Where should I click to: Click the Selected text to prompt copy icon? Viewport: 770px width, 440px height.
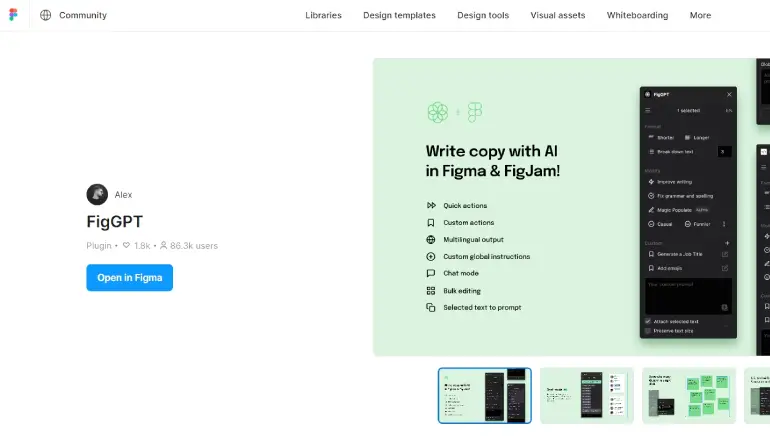click(x=431, y=307)
